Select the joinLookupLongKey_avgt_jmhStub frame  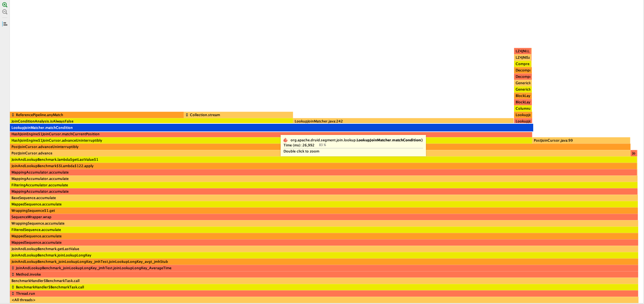pyautogui.click(x=324, y=262)
